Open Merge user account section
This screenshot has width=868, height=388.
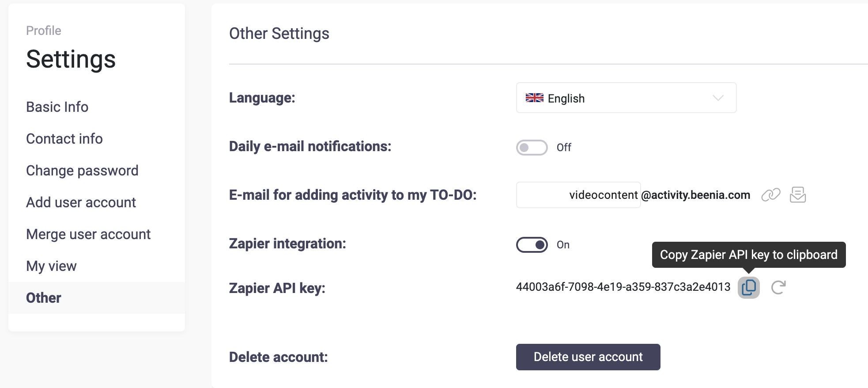88,234
